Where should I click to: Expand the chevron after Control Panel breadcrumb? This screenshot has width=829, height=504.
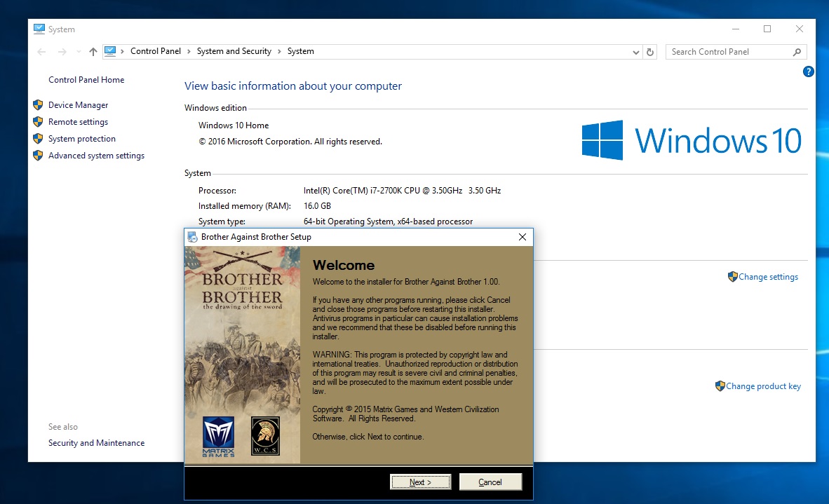189,51
